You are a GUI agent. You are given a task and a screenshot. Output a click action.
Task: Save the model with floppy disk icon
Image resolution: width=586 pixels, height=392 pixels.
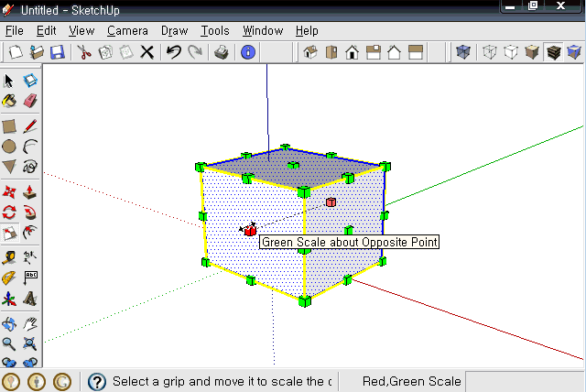pos(57,52)
